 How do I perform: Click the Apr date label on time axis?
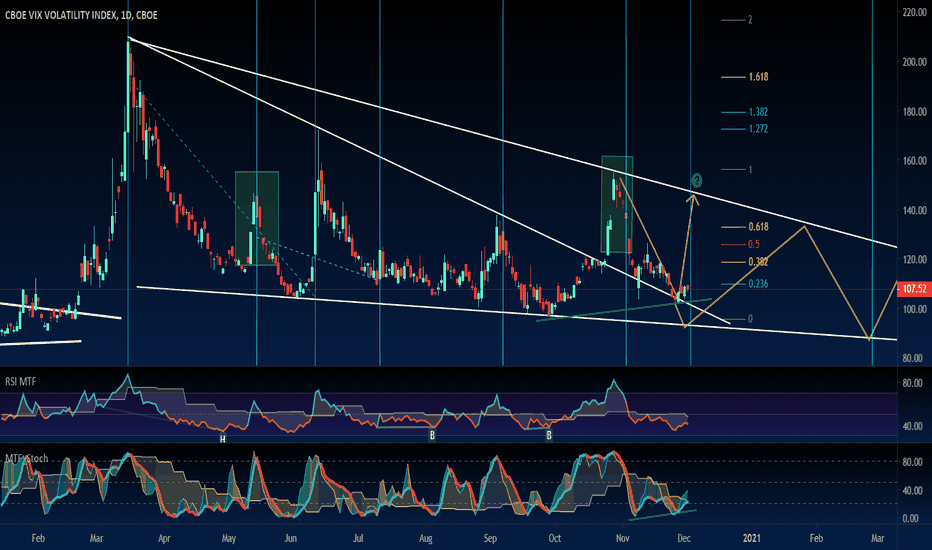tap(164, 539)
